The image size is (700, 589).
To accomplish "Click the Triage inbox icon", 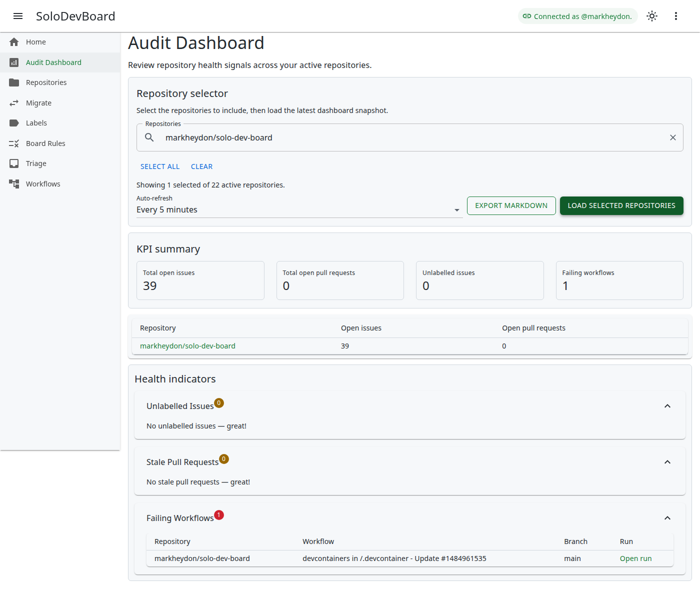I will (14, 163).
